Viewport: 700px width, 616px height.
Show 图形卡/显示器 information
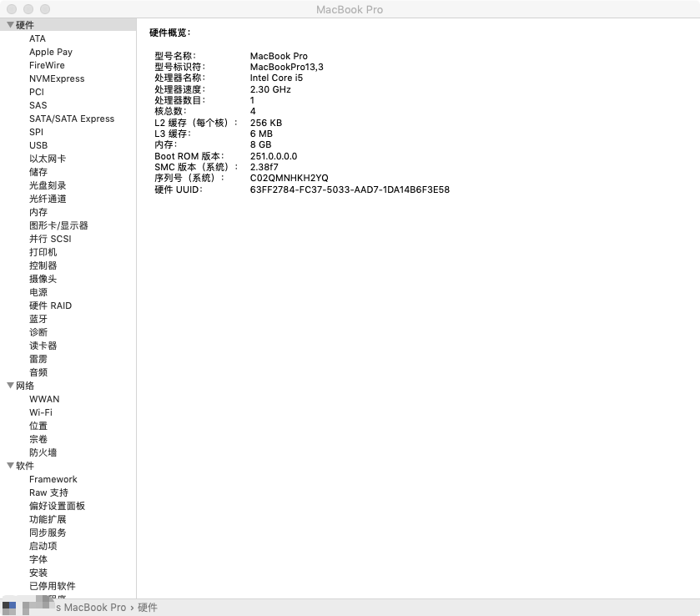tap(58, 225)
